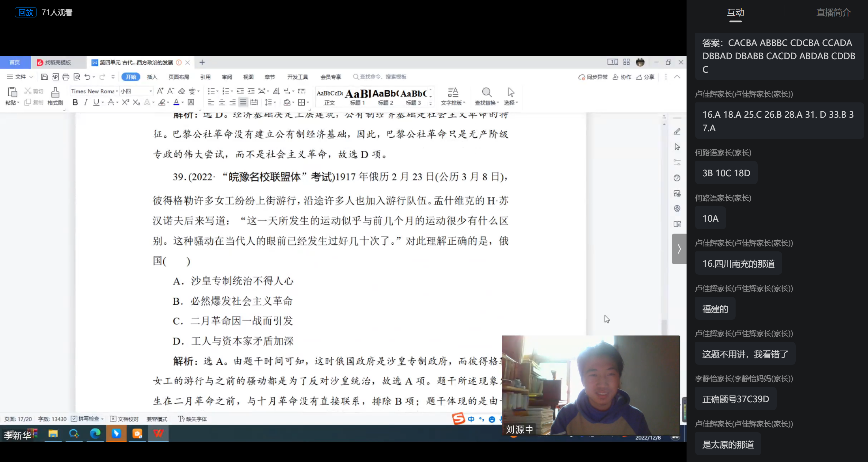868x462 pixels.
Task: Click the Save icon in quick access toolbar
Action: pos(44,77)
